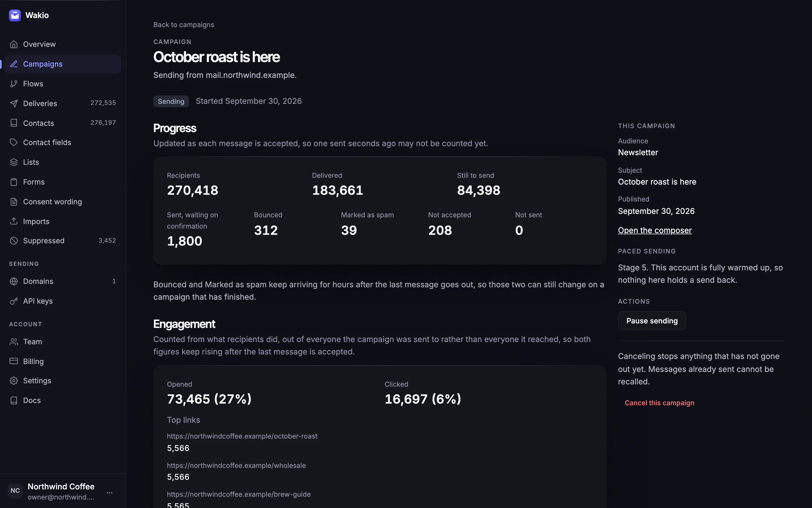
Task: Open Deliveries with 272,535 count
Action: pos(63,103)
